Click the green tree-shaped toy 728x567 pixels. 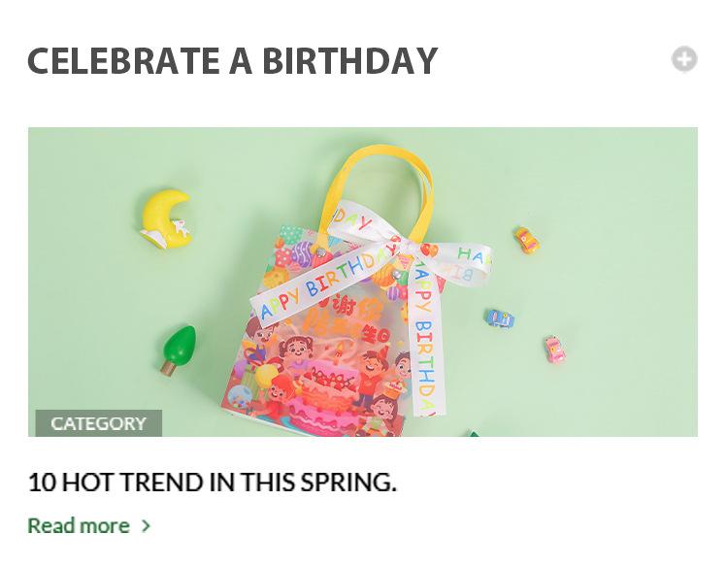[178, 349]
